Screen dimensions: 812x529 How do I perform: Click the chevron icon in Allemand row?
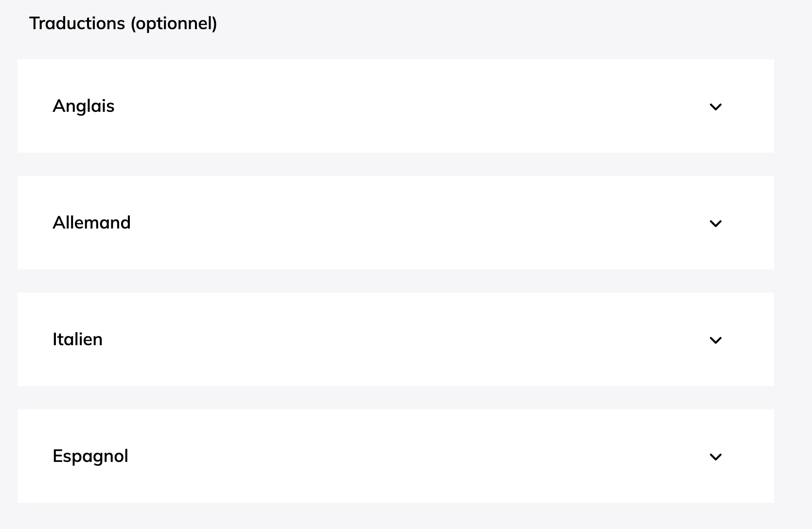pyautogui.click(x=715, y=223)
